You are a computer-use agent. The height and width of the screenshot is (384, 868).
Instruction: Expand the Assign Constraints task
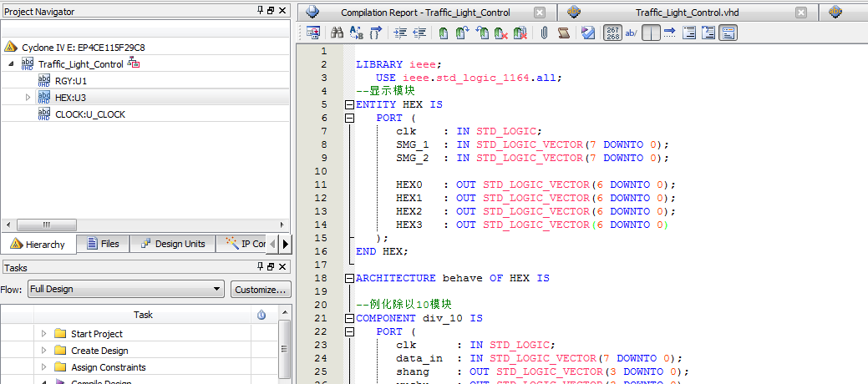click(x=44, y=366)
